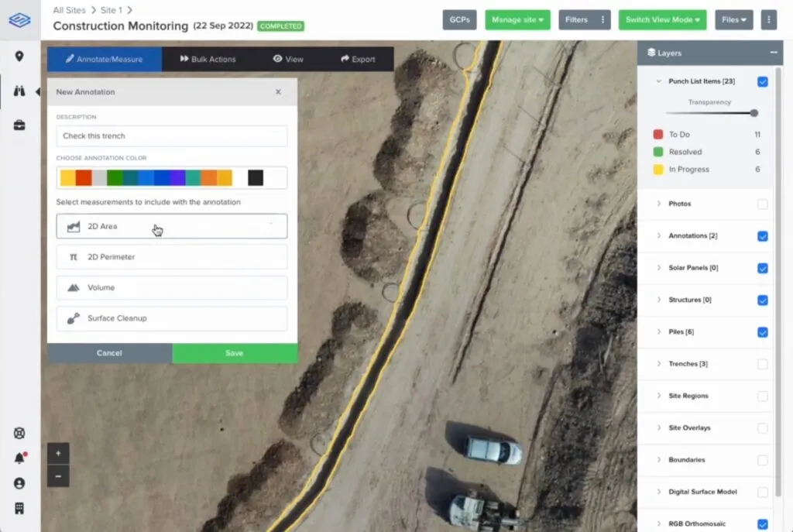This screenshot has height=532, width=793.
Task: Enable the Digital Surface Model checkbox
Action: click(x=763, y=492)
